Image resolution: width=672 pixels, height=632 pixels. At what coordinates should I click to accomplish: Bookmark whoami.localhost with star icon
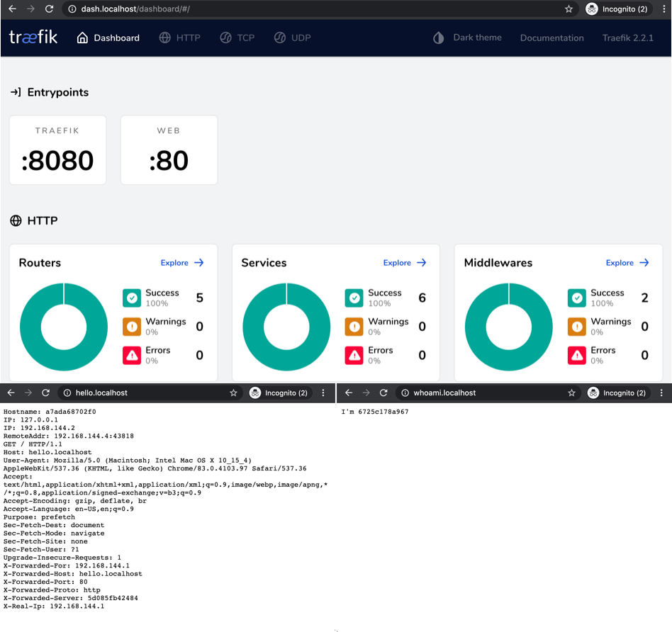coord(571,393)
